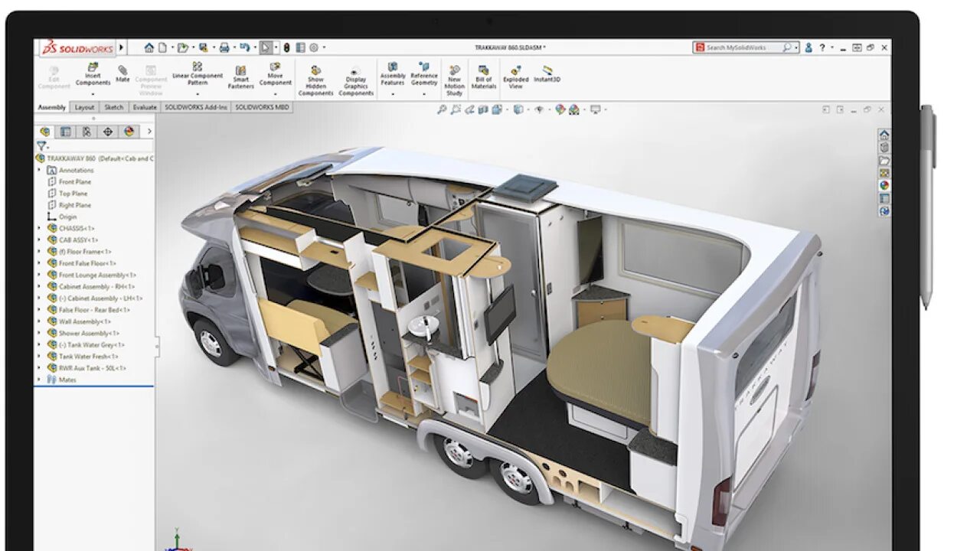
Task: Open dropdown arrow under Move Component
Action: point(276,94)
